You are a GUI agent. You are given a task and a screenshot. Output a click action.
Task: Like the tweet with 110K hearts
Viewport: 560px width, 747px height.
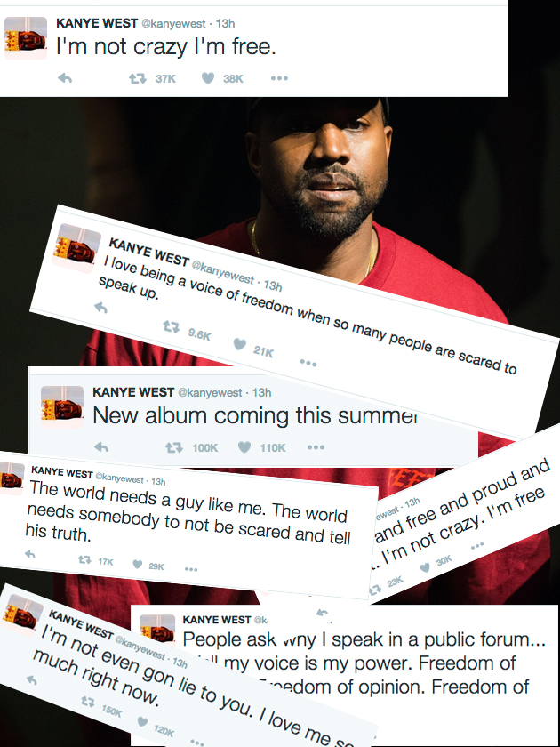(244, 446)
